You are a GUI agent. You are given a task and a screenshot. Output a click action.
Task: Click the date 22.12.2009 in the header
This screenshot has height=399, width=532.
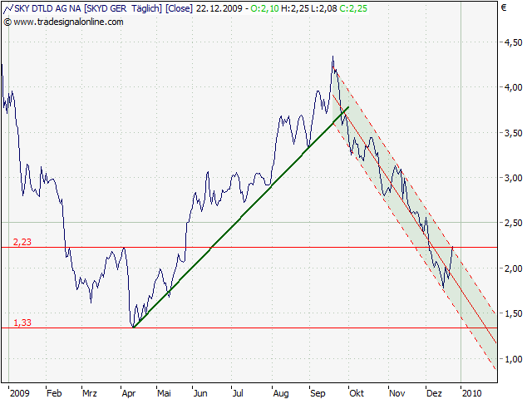217,9
